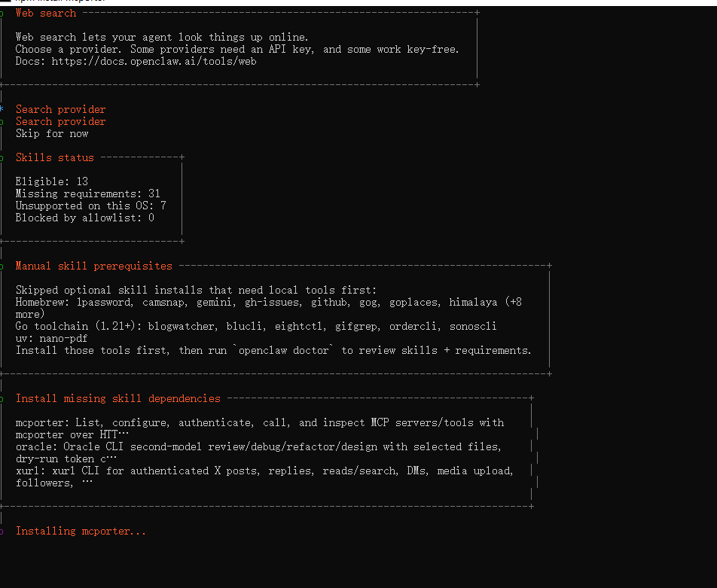
Task: Open the docs.openclaw.ai/tools/web docs link
Action: pos(154,61)
